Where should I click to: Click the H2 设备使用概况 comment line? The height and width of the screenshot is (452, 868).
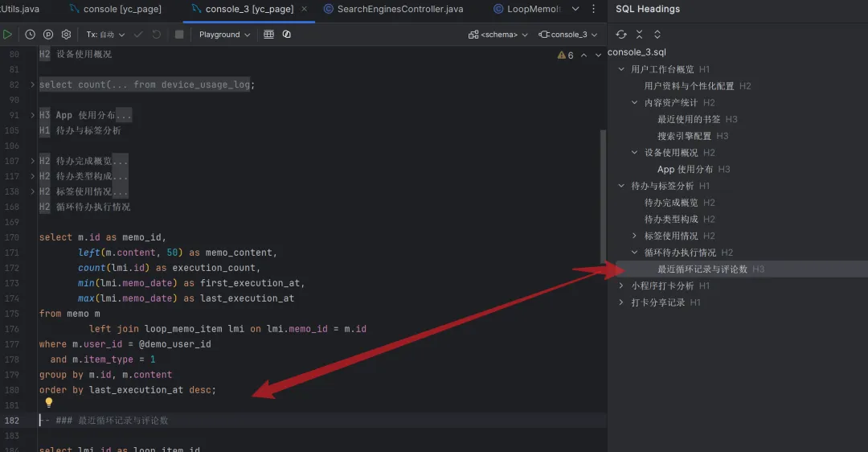coord(76,54)
